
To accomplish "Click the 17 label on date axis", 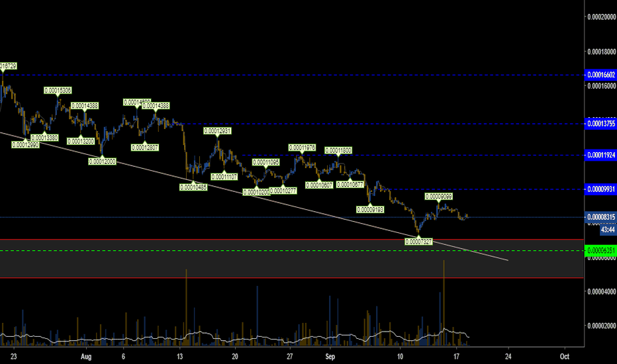I will click(456, 357).
